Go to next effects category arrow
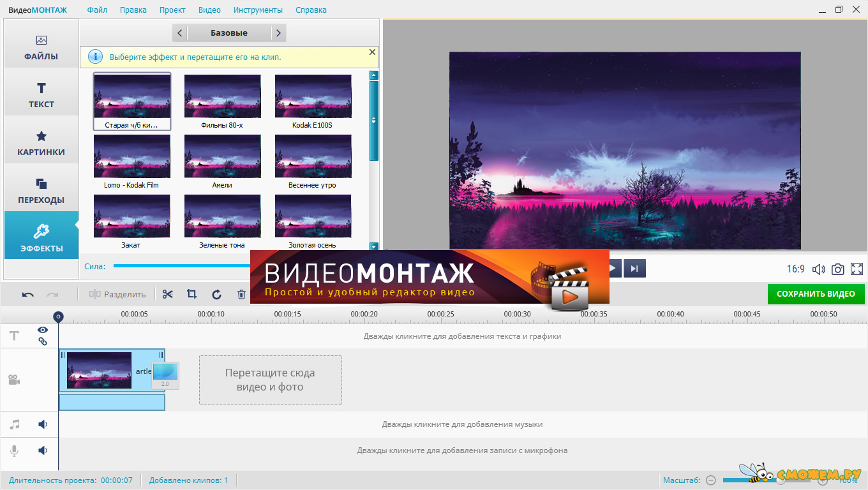Image resolution: width=868 pixels, height=490 pixels. 278,33
